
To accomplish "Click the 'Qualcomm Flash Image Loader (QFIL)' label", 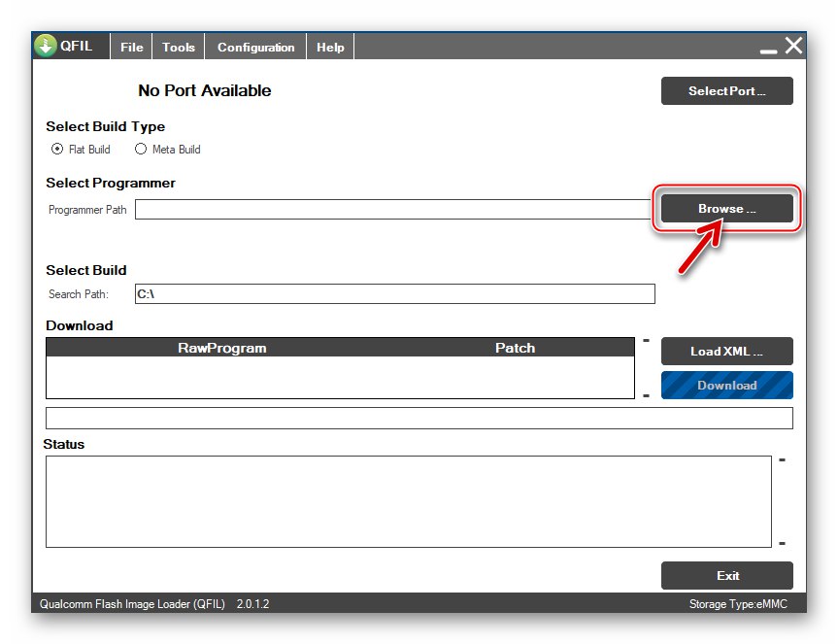I will pyautogui.click(x=132, y=604).
